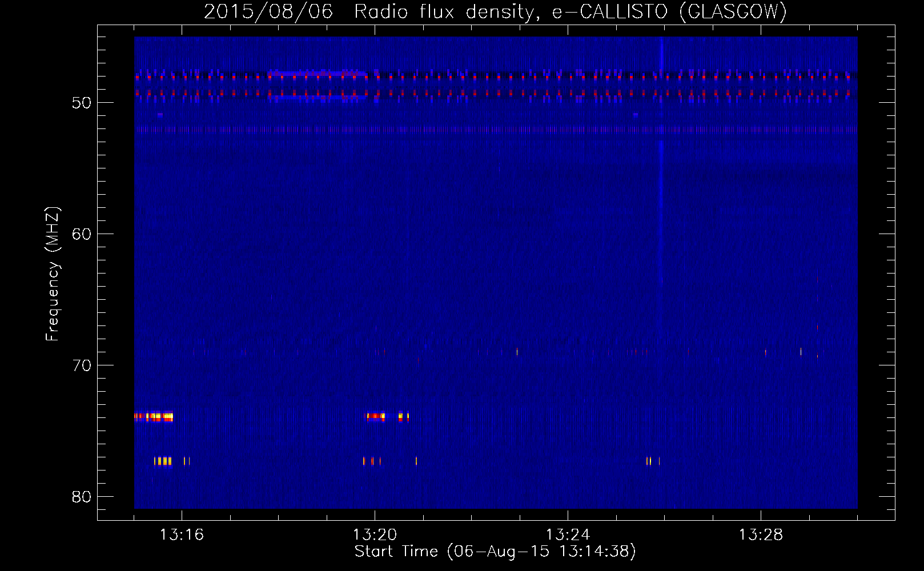924x571 pixels.
Task: Click the "Frequency (MHZ)" axis label
Action: tap(53, 274)
